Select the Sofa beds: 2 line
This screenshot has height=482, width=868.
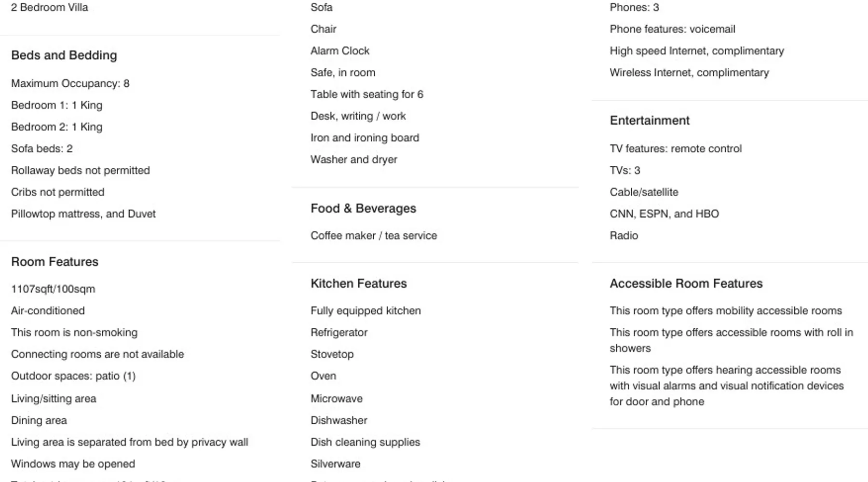tap(42, 148)
